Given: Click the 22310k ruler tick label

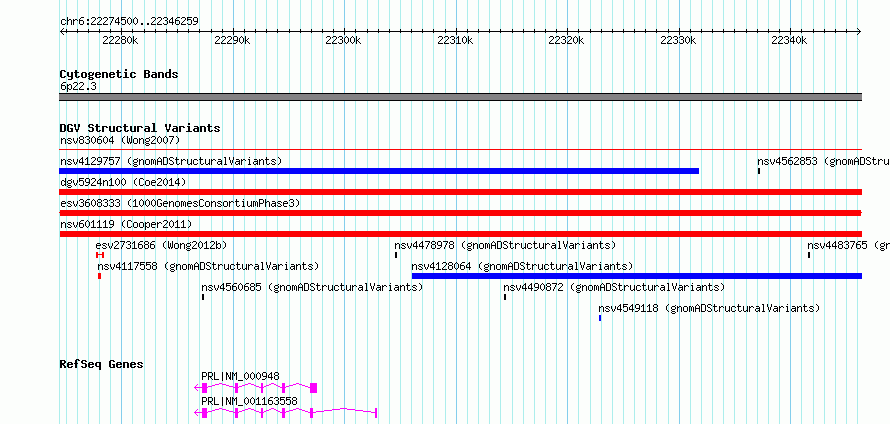Looking at the screenshot, I should (455, 41).
